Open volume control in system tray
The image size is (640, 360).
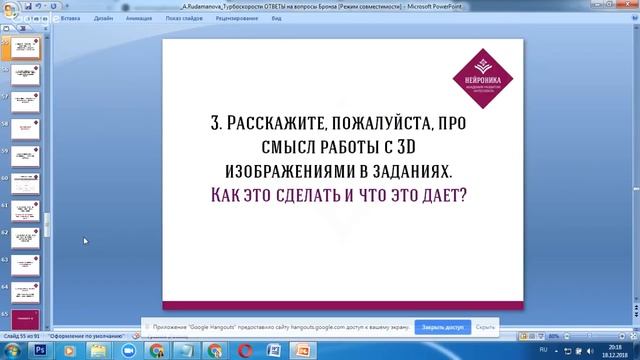coord(590,351)
